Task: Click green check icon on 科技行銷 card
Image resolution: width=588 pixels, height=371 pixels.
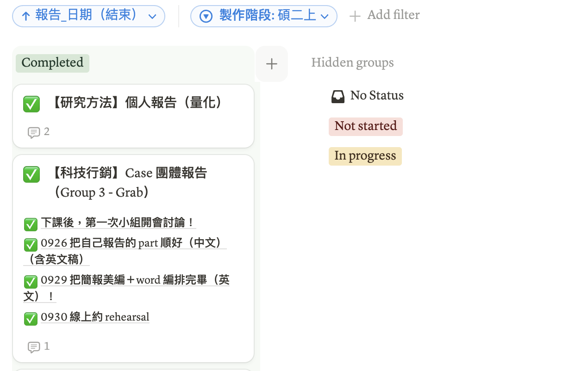Action: 31,174
